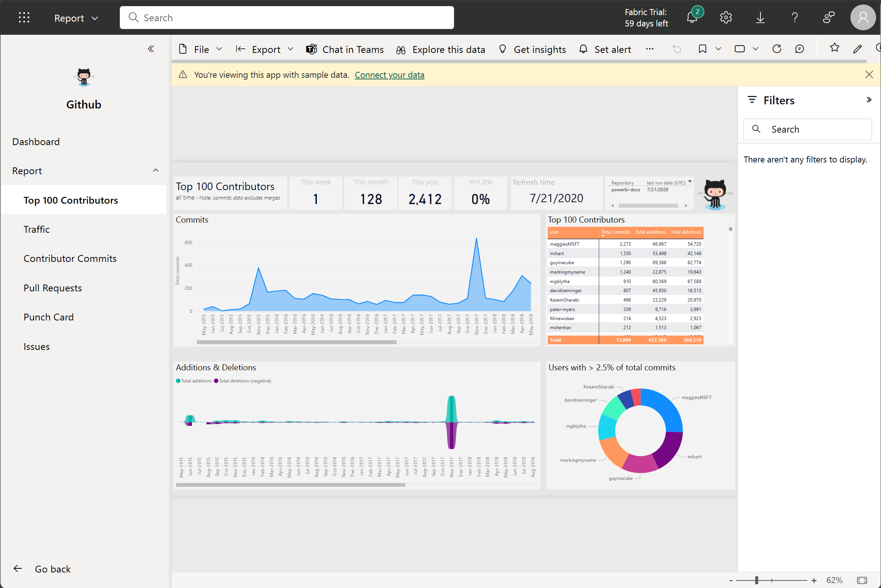Click the refresh icon
The width and height of the screenshot is (881, 588).
776,49
